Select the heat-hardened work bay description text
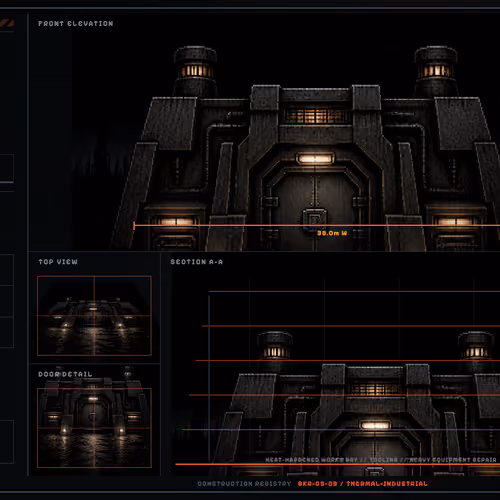Viewport: 500px width, 500px height. (x=381, y=460)
